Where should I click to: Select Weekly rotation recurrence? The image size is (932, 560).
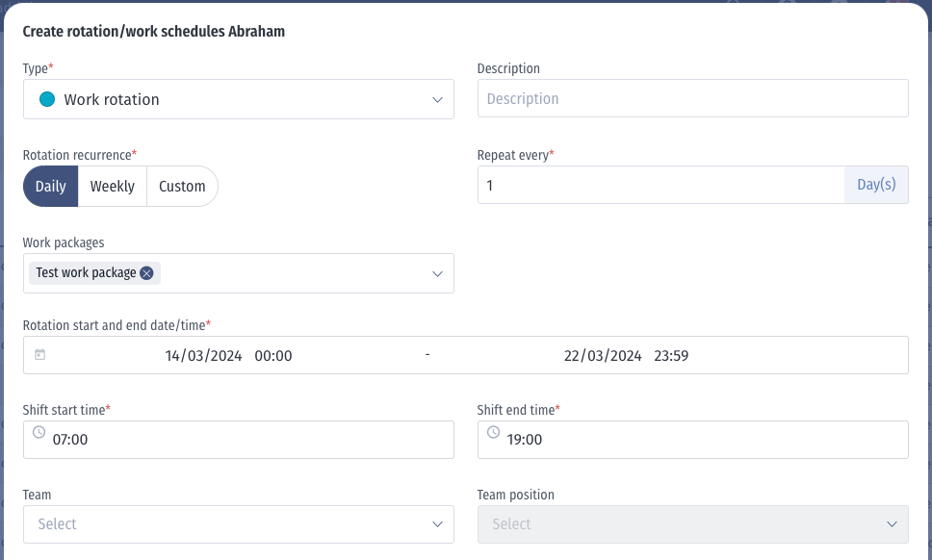coord(113,187)
